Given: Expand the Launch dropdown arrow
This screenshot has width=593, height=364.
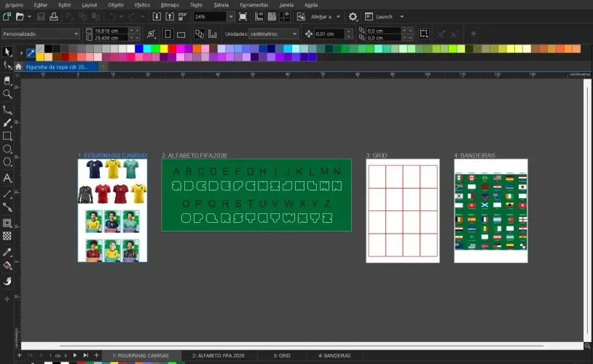Looking at the screenshot, I should [x=402, y=17].
